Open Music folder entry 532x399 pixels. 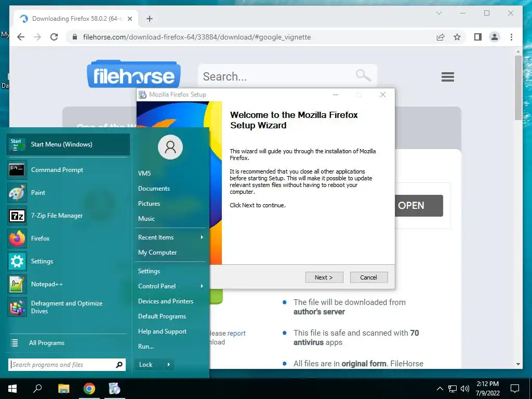click(147, 219)
